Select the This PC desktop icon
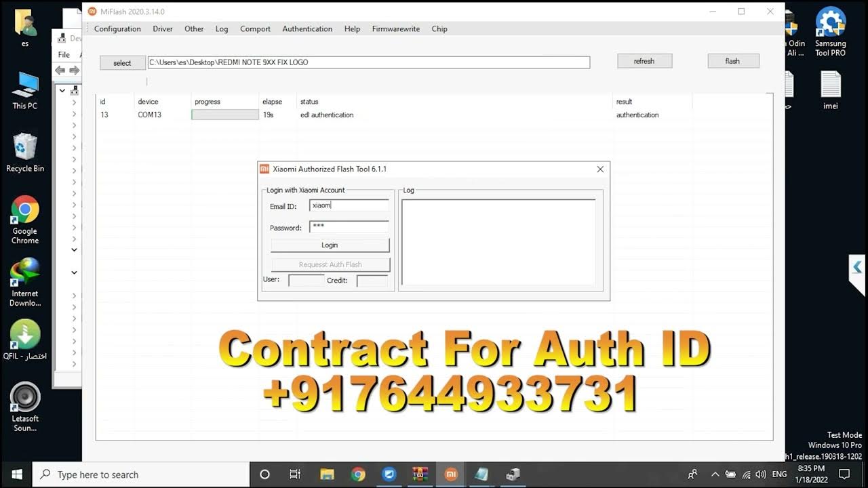The width and height of the screenshot is (868, 488). pyautogui.click(x=25, y=90)
